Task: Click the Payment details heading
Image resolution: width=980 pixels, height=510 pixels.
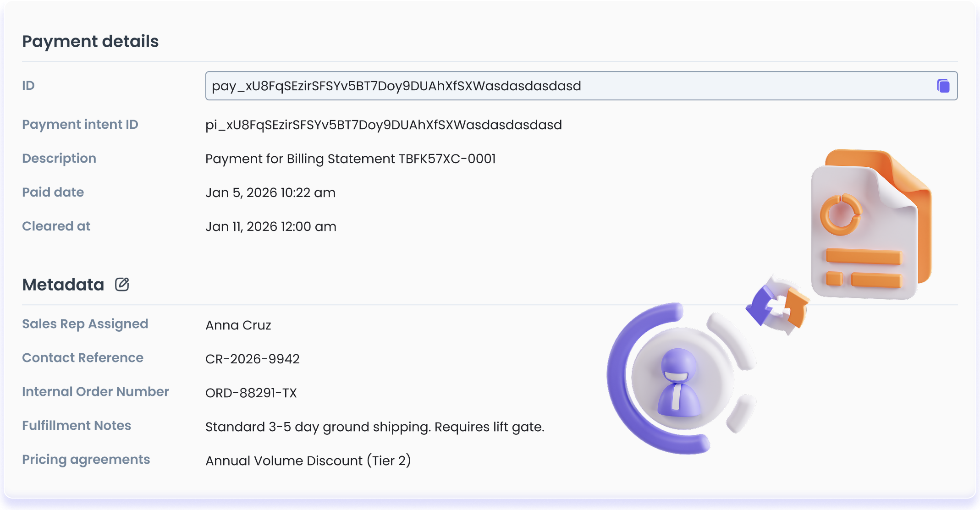Action: tap(90, 41)
